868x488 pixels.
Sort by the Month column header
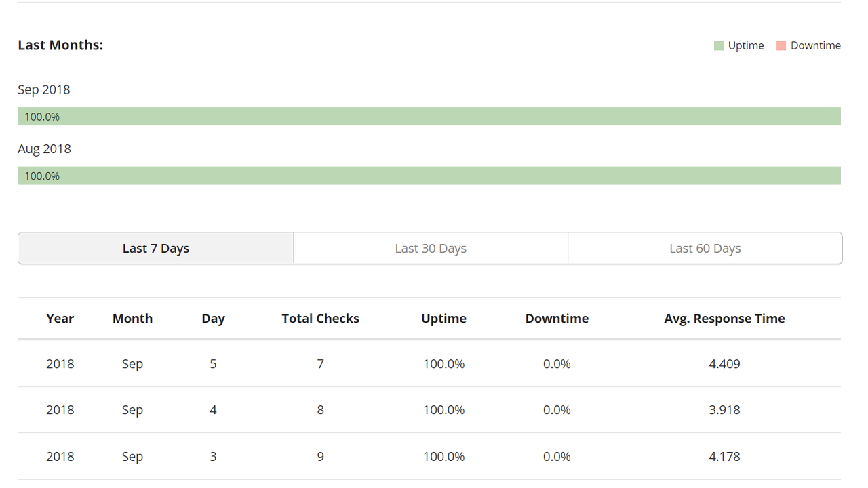[x=132, y=319]
